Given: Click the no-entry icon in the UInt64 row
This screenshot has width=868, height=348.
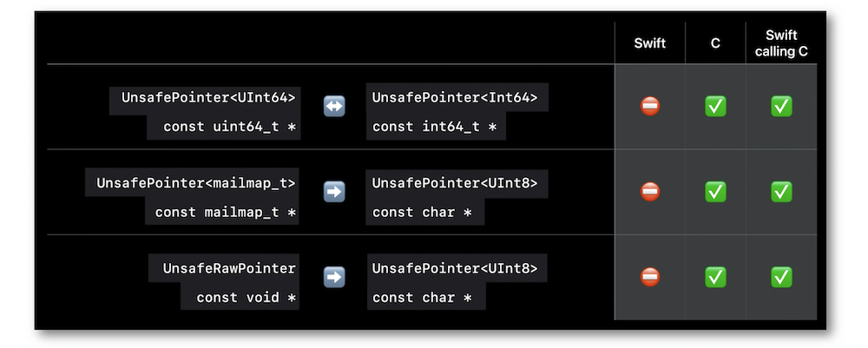Looking at the screenshot, I should click(x=650, y=106).
